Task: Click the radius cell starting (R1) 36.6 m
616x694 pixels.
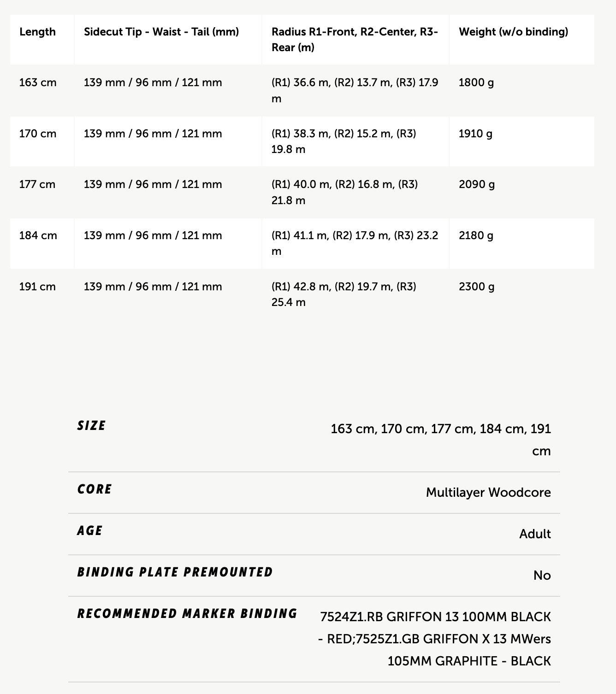Action: [355, 90]
